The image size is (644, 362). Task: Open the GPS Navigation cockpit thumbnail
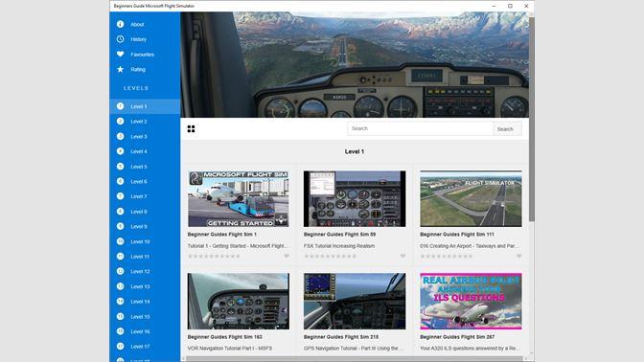[355, 302]
